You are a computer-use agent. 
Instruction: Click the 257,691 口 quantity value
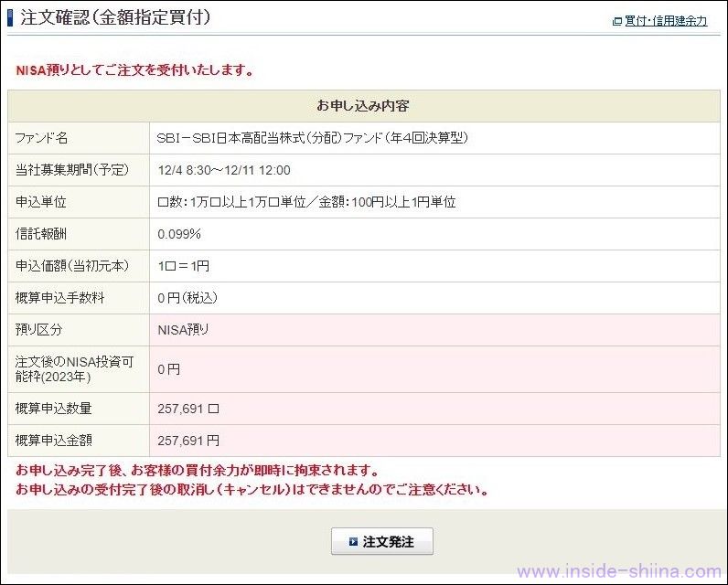click(188, 409)
